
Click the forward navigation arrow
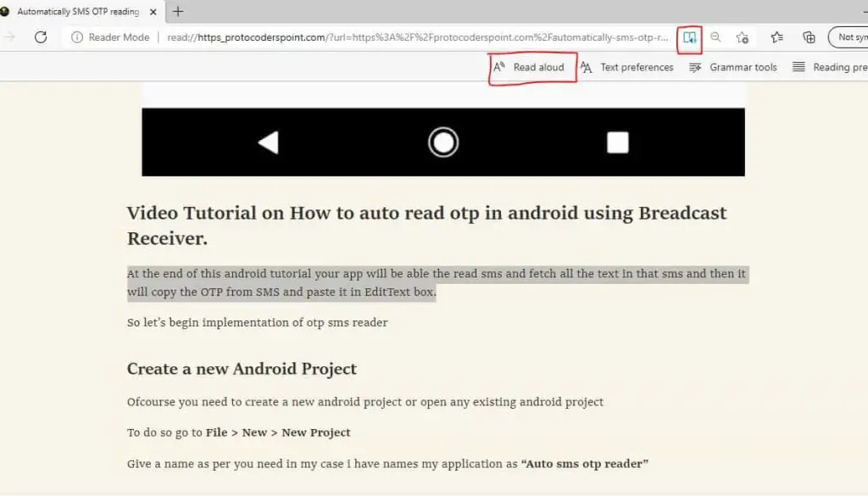point(9,37)
